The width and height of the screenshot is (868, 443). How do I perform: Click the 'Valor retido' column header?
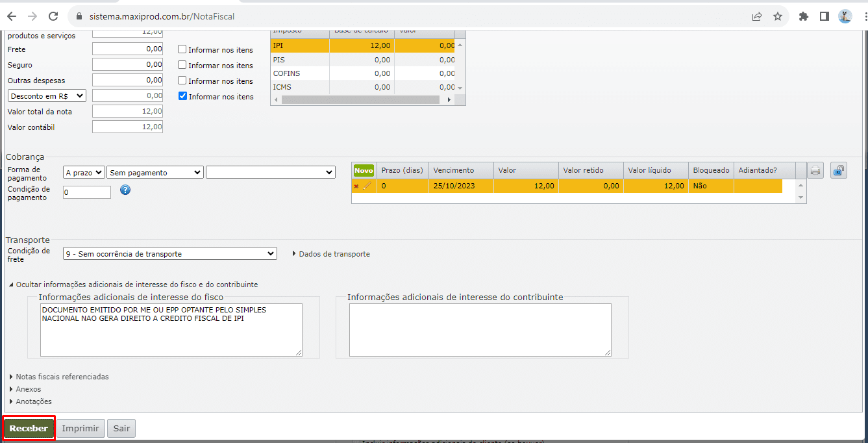[x=591, y=170]
